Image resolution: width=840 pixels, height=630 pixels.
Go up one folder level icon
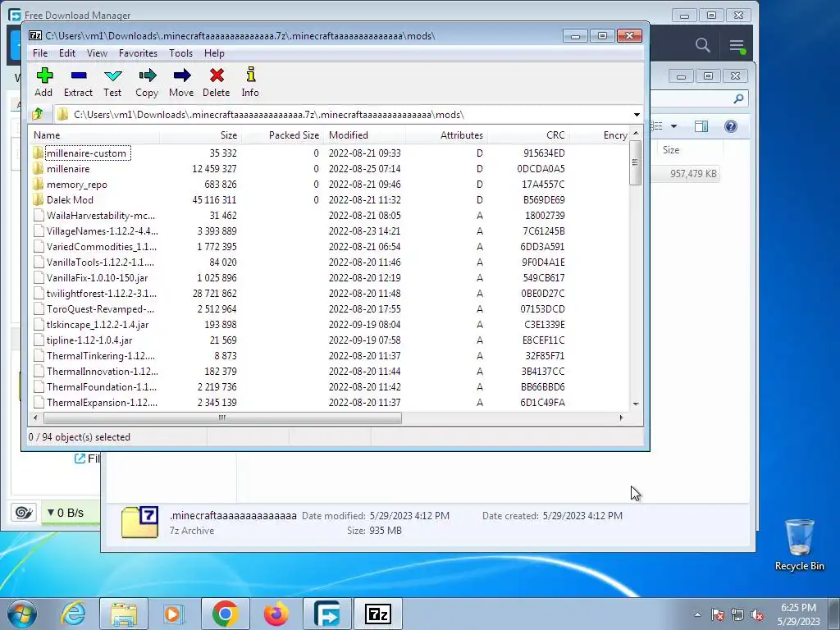tap(38, 114)
